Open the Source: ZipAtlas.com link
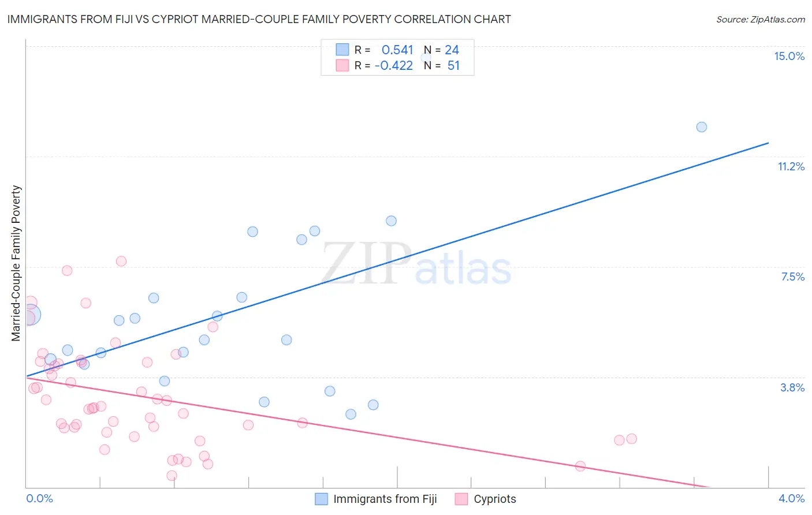812x515 pixels. coord(761,19)
